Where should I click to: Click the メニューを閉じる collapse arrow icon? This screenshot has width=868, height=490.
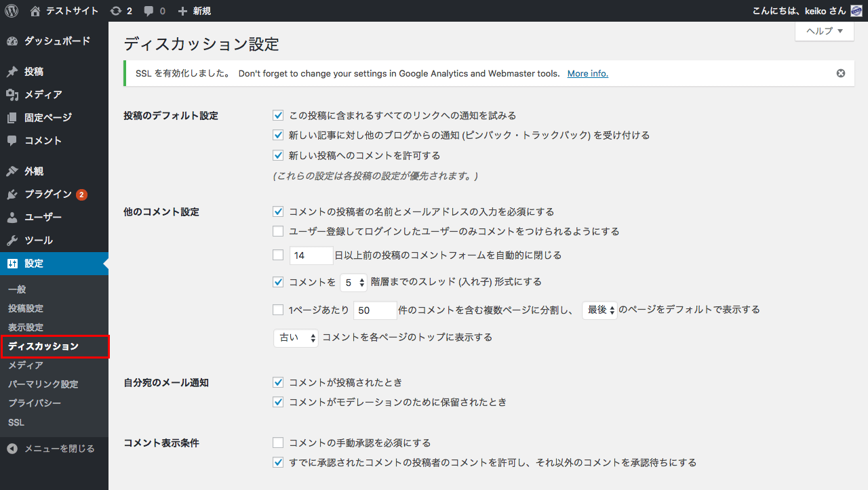pos(12,449)
